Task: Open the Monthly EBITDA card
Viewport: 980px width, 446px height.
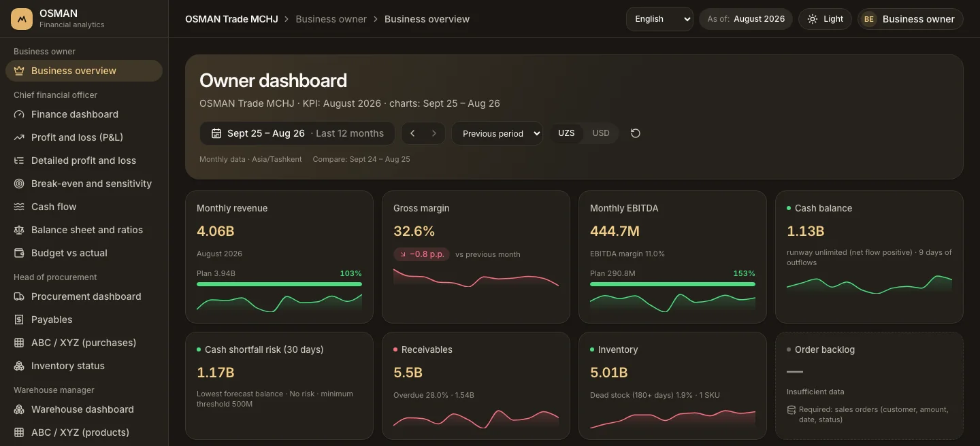Action: pos(672,257)
